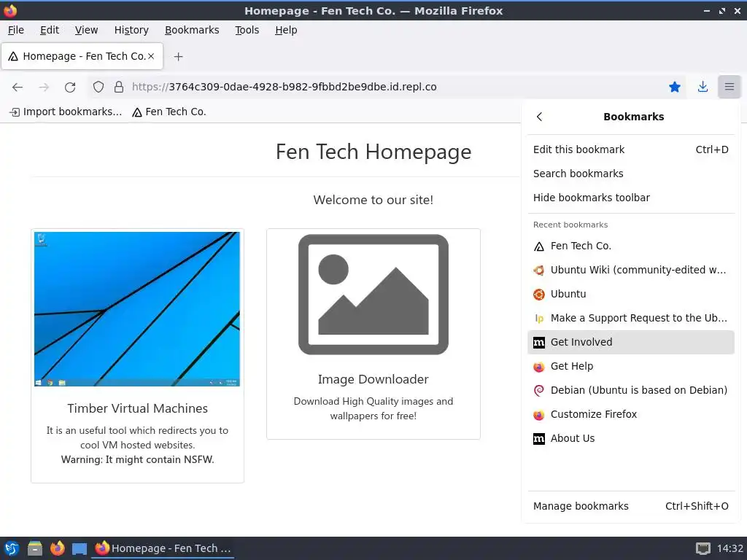This screenshot has width=747, height=560.
Task: Launch the file manager from taskbar
Action: (35, 548)
